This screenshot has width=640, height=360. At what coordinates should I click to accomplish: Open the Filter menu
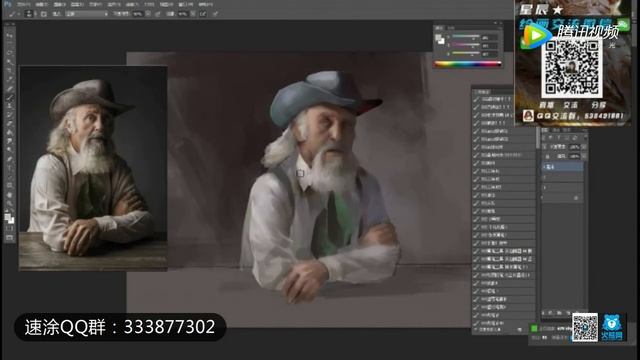click(x=132, y=4)
